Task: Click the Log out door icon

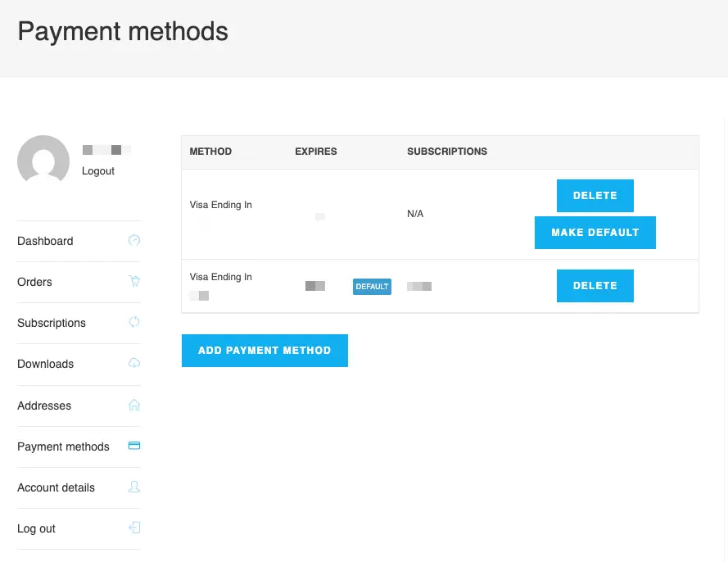Action: (x=134, y=528)
